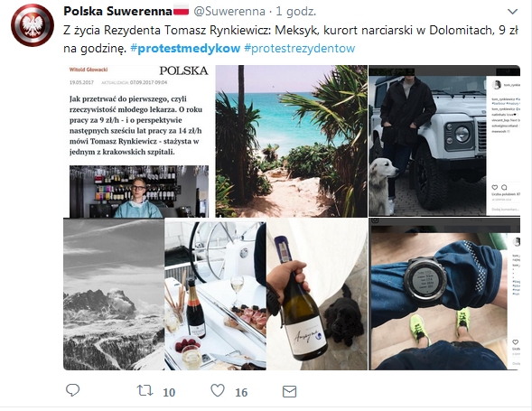Open the hand holding wine bottle photo
Screen dimensions: 532x411
(x=317, y=294)
